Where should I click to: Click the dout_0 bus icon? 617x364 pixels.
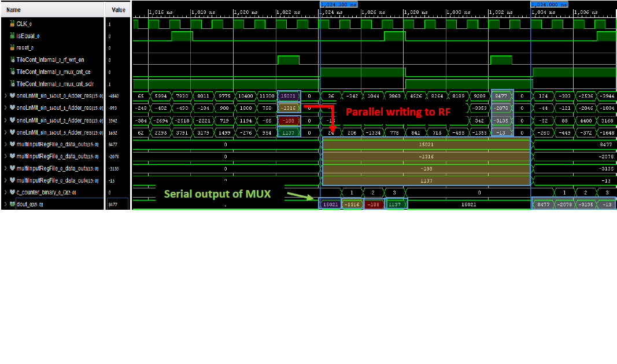[12, 205]
